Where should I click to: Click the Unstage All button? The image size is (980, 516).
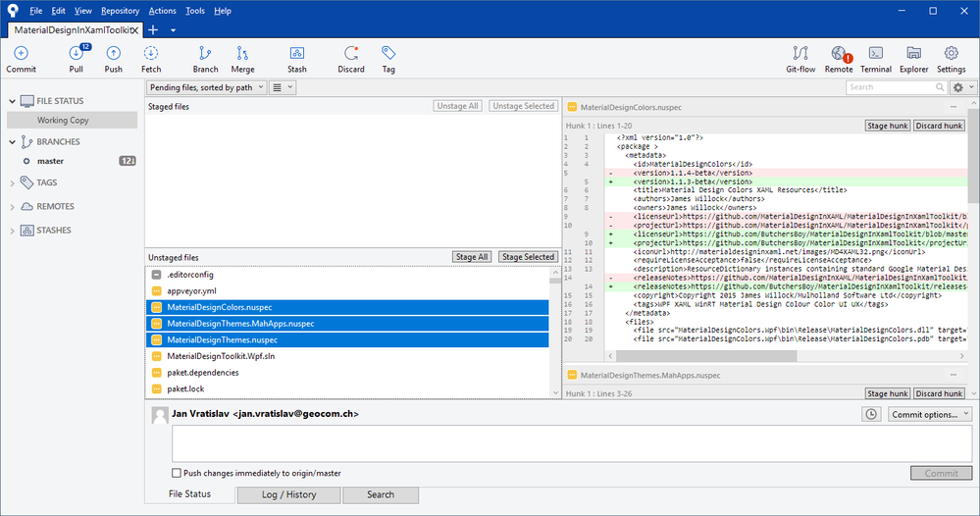[x=457, y=106]
